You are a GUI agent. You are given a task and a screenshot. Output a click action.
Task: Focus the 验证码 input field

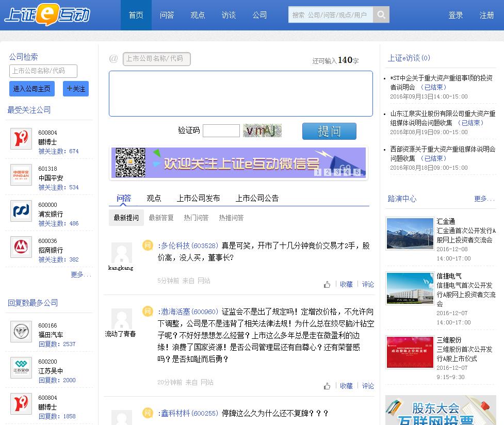tap(221, 130)
